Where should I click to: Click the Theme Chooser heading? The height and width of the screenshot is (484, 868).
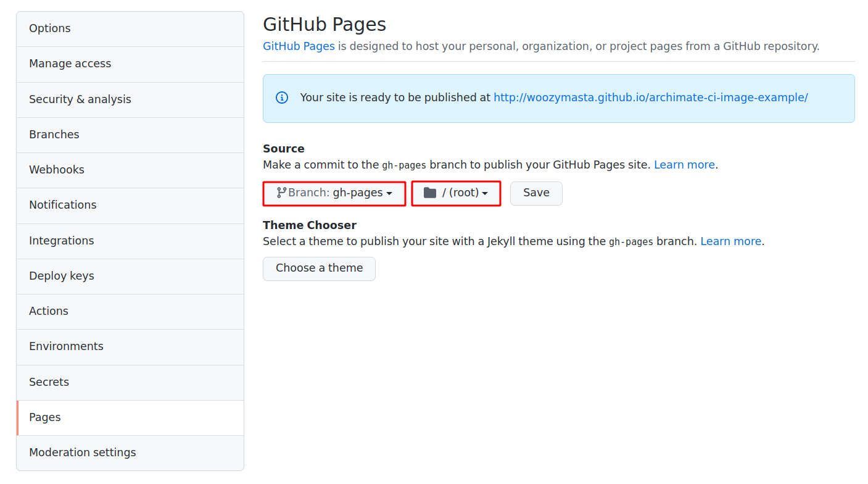click(310, 225)
